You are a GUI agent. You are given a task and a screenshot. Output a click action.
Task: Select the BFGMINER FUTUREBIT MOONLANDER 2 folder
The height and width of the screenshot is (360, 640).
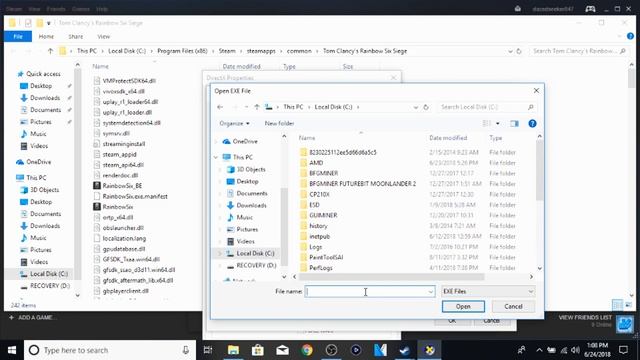point(362,184)
